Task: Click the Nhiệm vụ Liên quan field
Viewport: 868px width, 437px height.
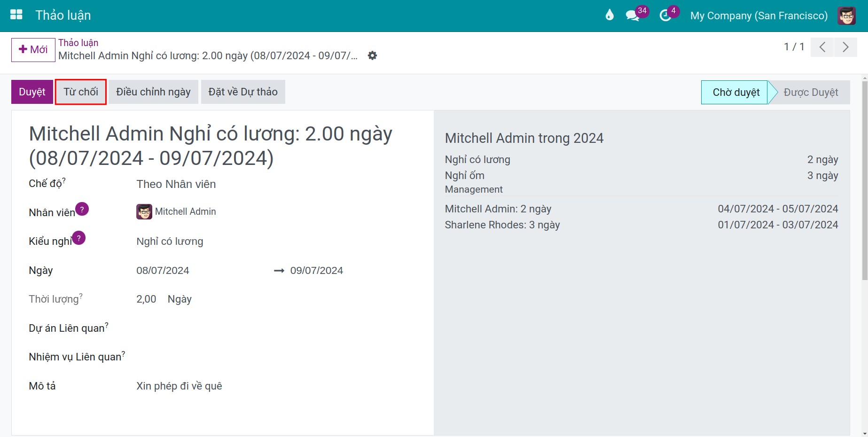Action: point(276,357)
